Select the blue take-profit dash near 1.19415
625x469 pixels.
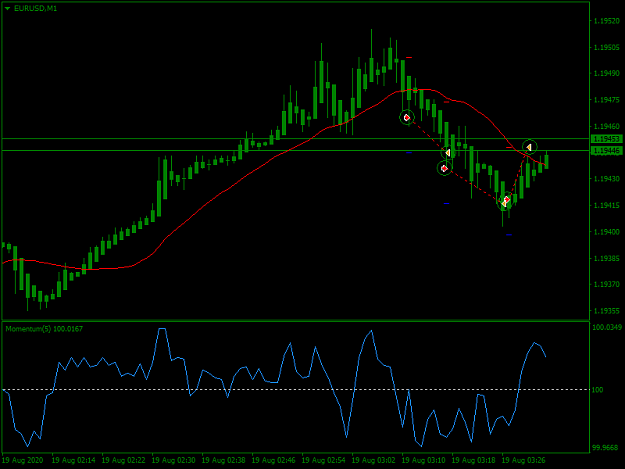[x=446, y=203]
